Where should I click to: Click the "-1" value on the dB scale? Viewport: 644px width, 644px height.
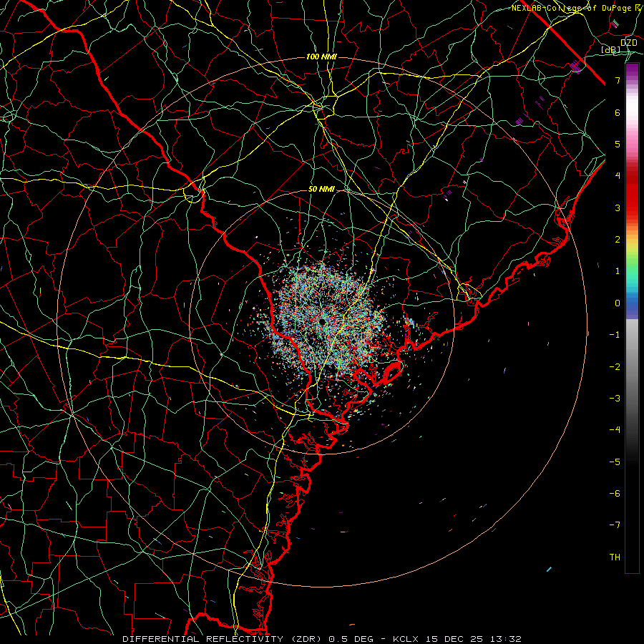point(615,335)
